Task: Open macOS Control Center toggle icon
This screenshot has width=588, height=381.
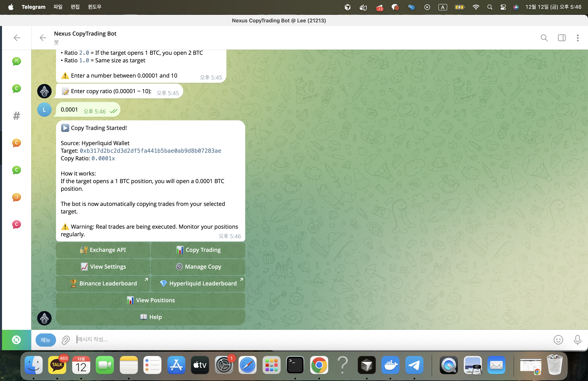Action: point(503,7)
